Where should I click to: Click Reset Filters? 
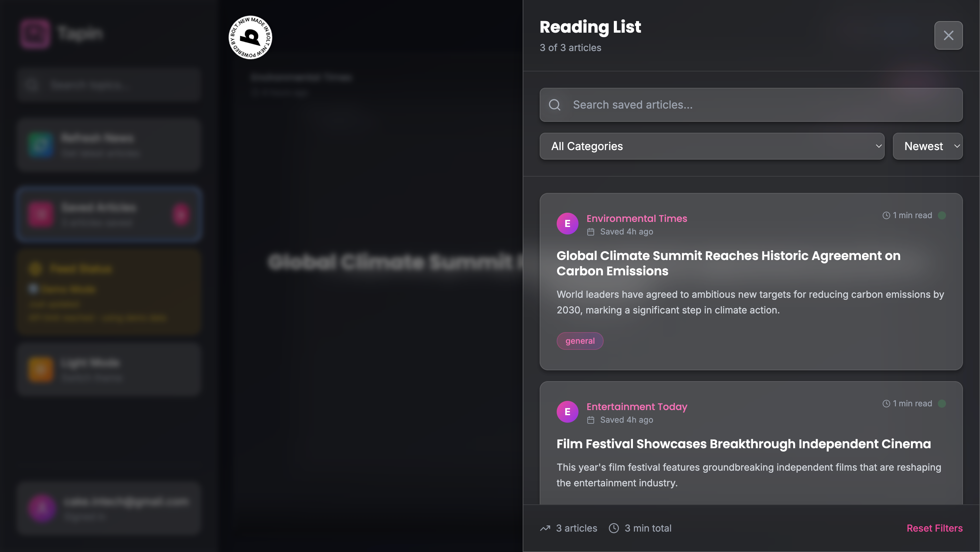pyautogui.click(x=934, y=528)
